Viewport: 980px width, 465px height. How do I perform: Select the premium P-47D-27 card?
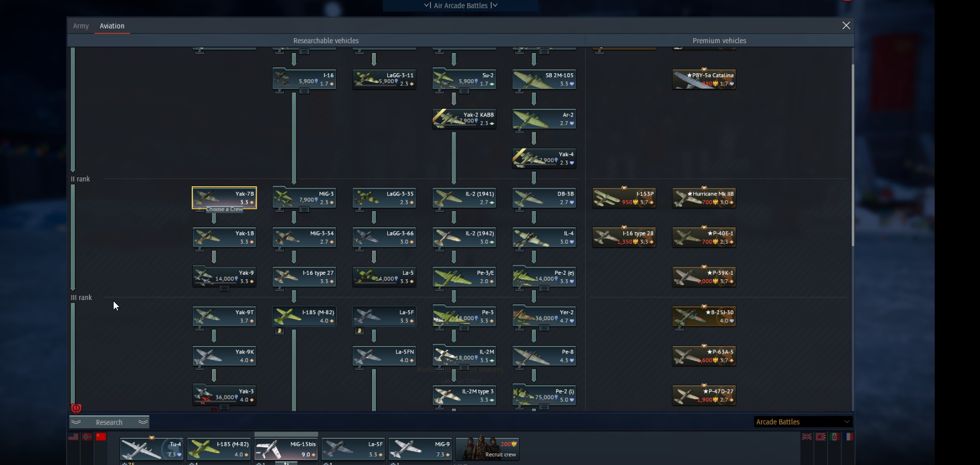click(x=704, y=396)
